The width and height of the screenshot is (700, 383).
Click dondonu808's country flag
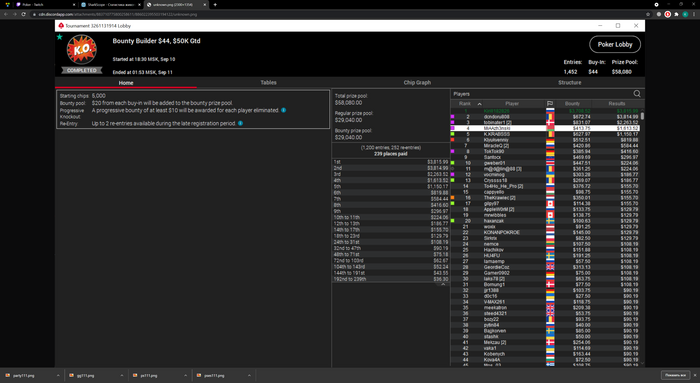(x=550, y=117)
